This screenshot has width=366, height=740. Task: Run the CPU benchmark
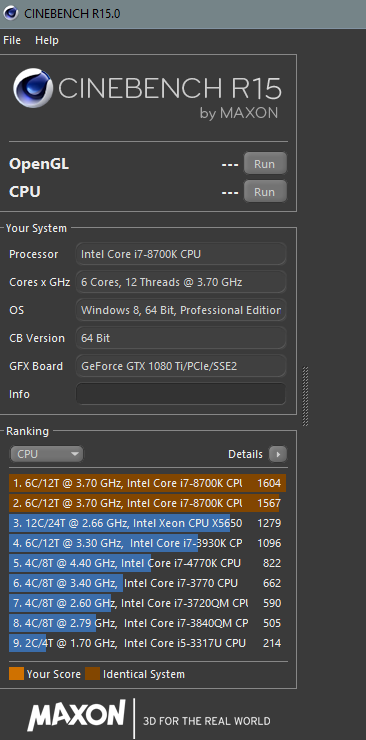click(265, 192)
